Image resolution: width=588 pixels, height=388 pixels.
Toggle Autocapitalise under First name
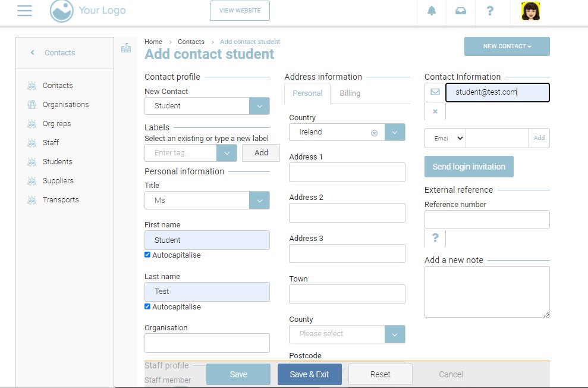tap(148, 255)
